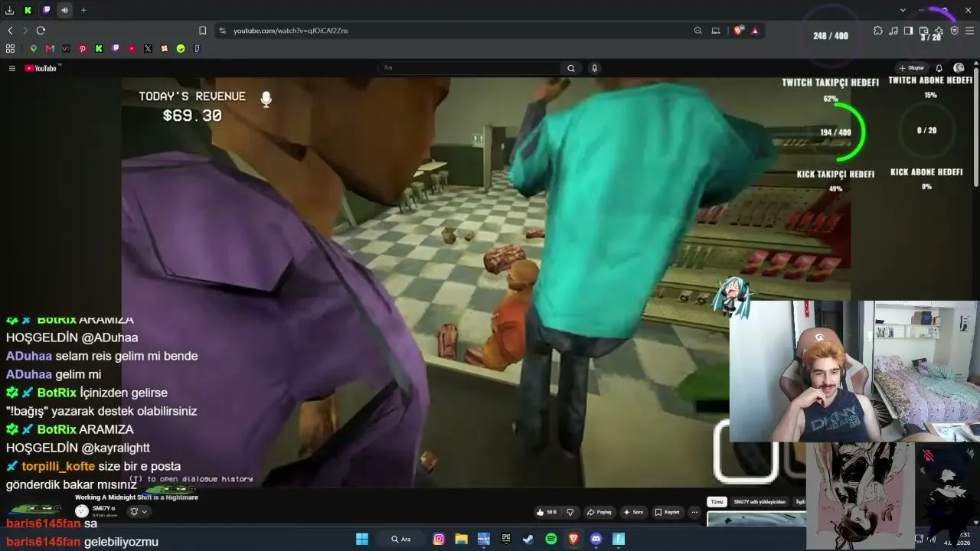The image size is (980, 551).
Task: Click the youtube.com address bar URL
Action: (x=291, y=31)
